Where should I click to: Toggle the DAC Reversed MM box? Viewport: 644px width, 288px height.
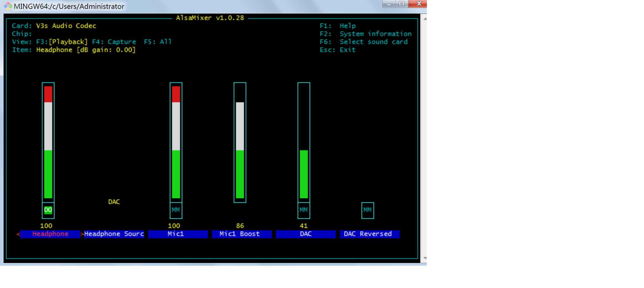pyautogui.click(x=368, y=210)
